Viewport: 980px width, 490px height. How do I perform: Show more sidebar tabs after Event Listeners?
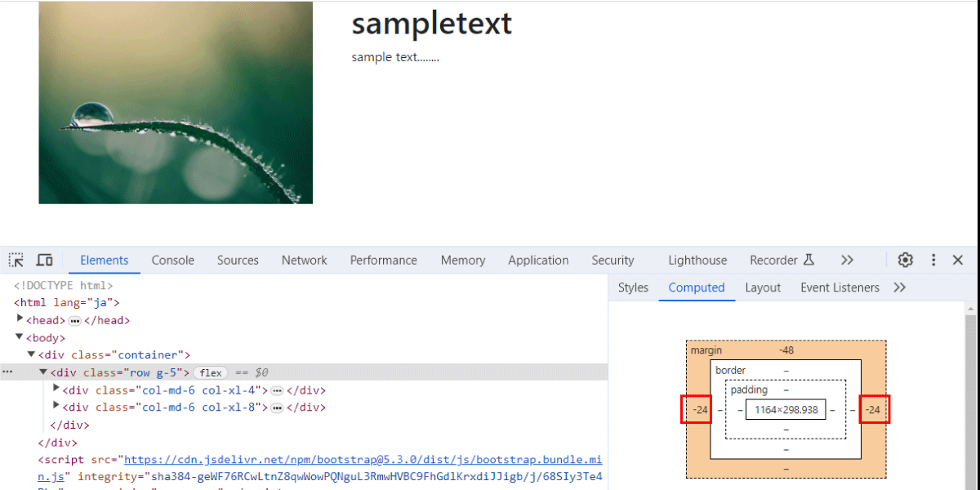coord(900,287)
